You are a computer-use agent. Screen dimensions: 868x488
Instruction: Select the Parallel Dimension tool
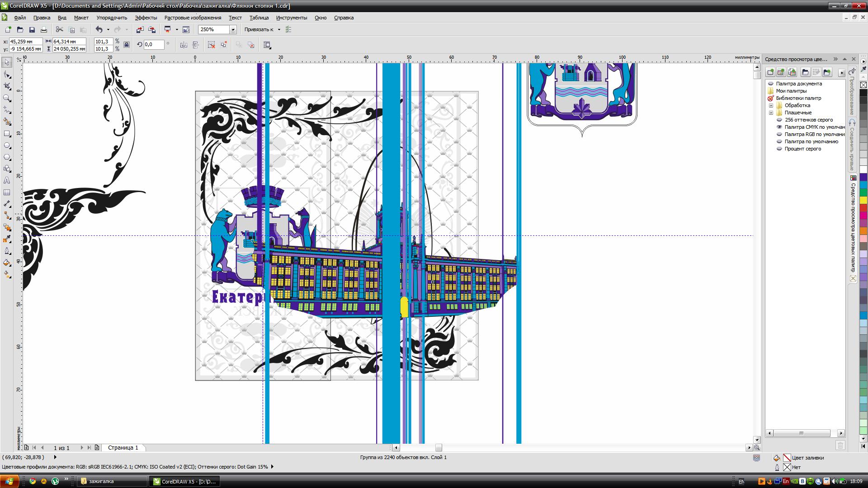7,204
